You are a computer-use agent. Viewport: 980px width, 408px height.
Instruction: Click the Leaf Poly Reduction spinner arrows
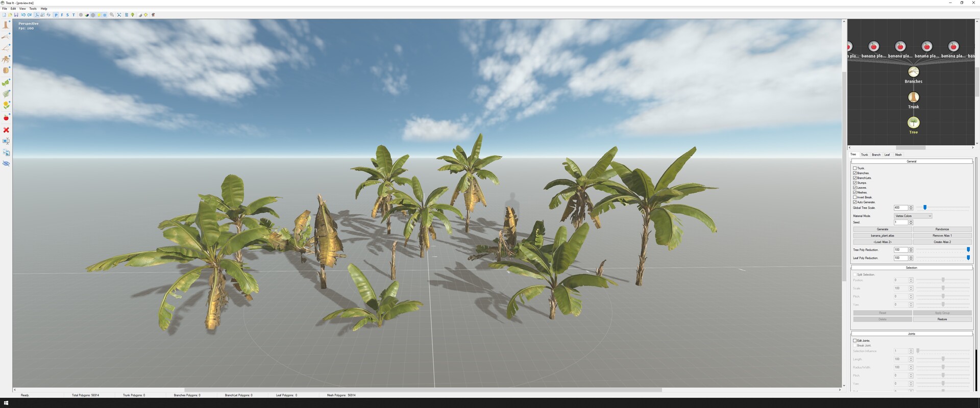(911, 258)
